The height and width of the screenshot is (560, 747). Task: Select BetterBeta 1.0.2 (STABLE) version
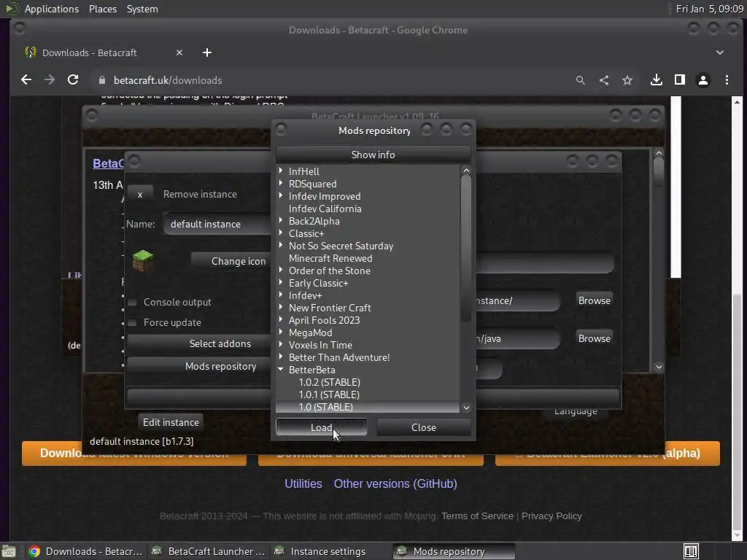tap(329, 382)
